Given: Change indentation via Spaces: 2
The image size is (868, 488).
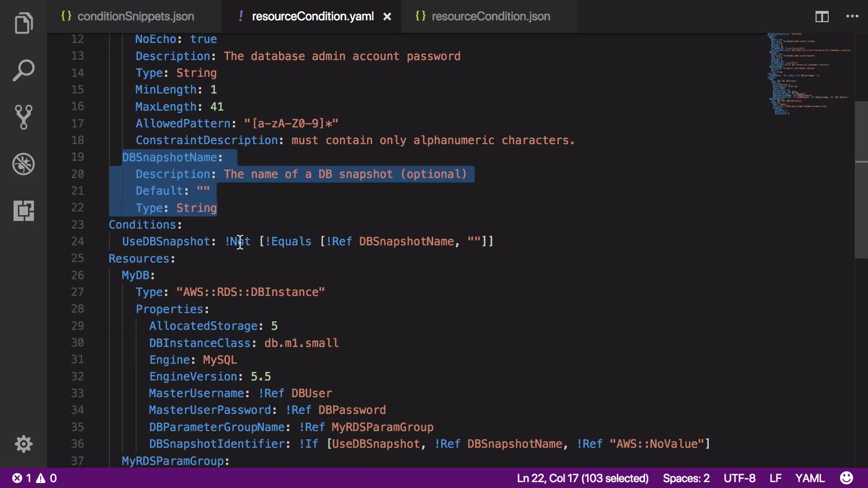Looking at the screenshot, I should tap(686, 478).
